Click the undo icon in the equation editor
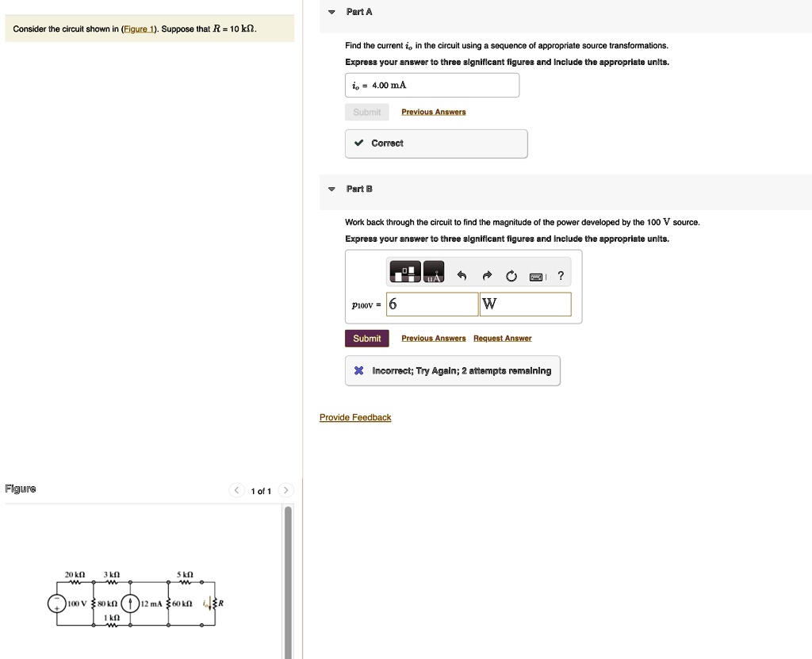This screenshot has width=812, height=659. [x=462, y=275]
